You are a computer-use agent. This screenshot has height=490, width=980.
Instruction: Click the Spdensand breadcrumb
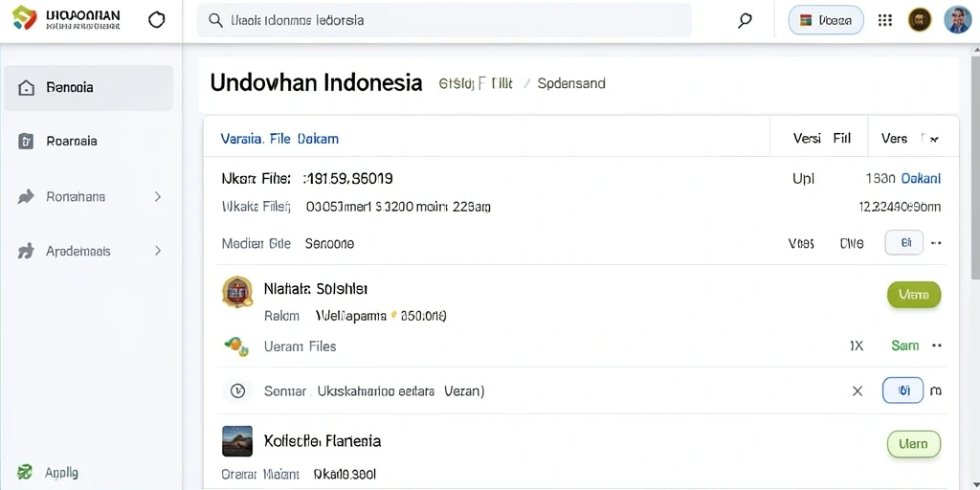coord(571,83)
